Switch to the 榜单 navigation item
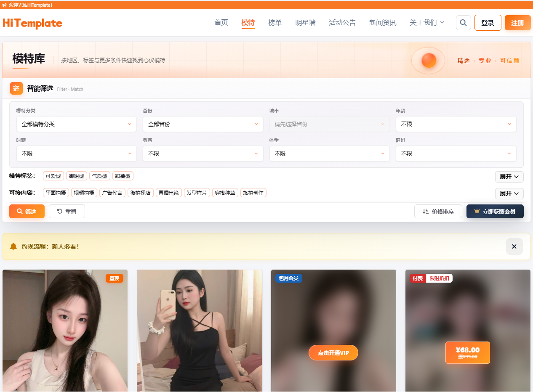The image size is (533, 392). (275, 23)
